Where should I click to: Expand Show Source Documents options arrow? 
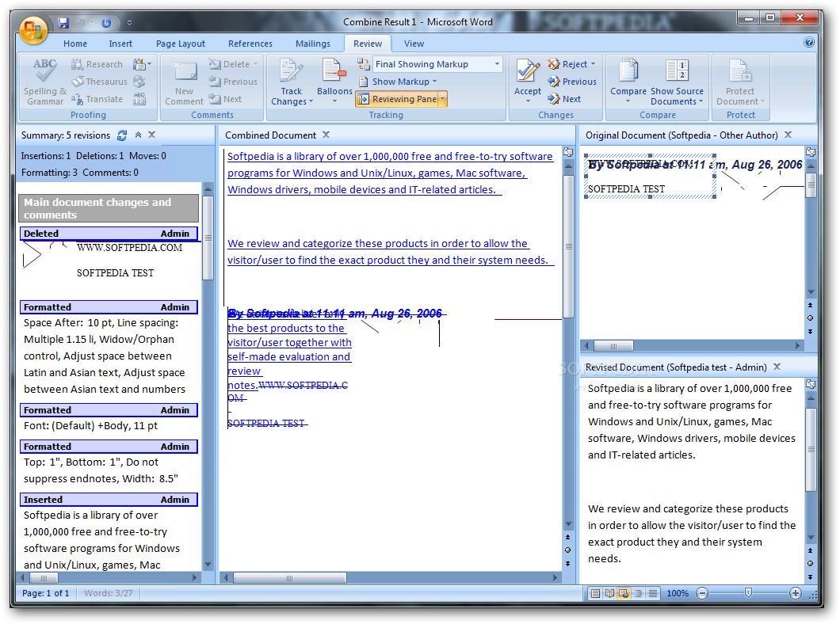click(x=701, y=101)
